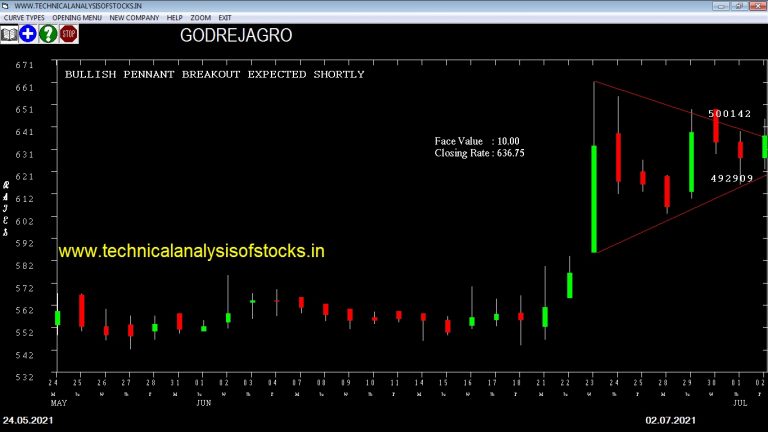
Task: Click the yellow technicalanalysisofstocks.in website link
Action: [x=192, y=251]
